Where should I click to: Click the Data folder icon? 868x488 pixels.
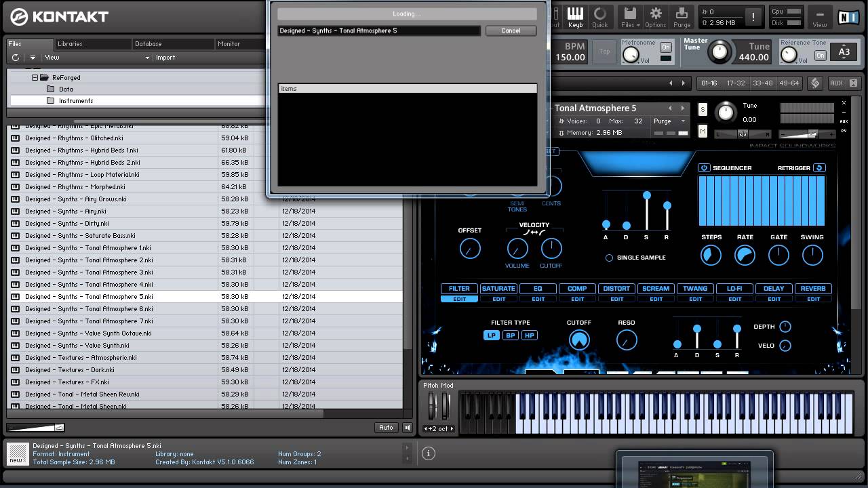pos(51,89)
